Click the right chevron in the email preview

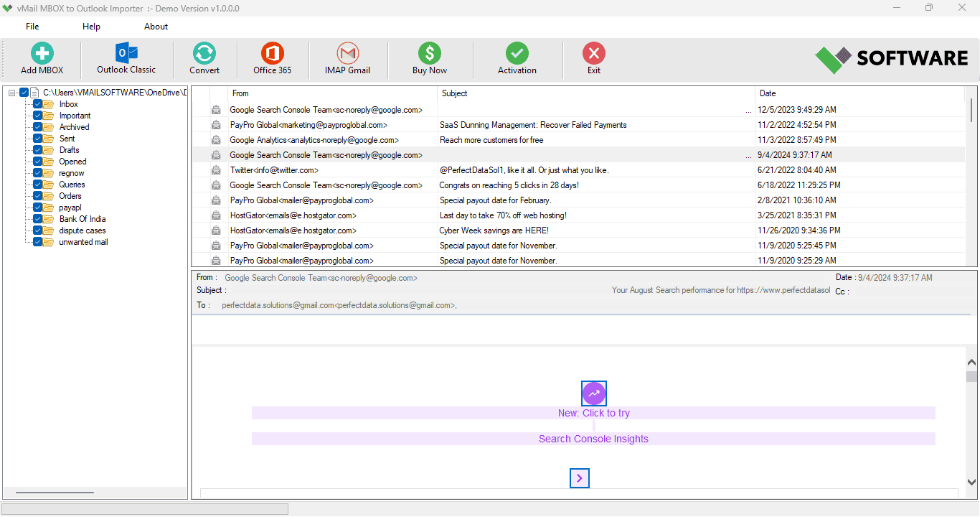(579, 478)
